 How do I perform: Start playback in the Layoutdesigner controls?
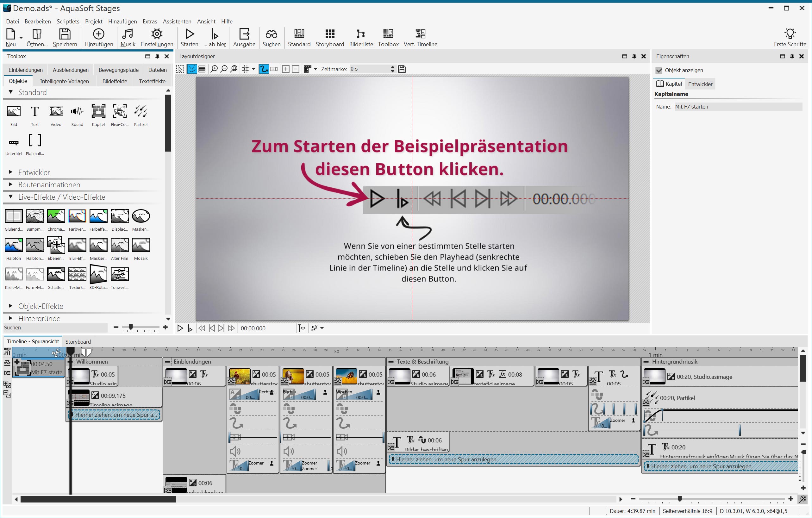coord(180,328)
